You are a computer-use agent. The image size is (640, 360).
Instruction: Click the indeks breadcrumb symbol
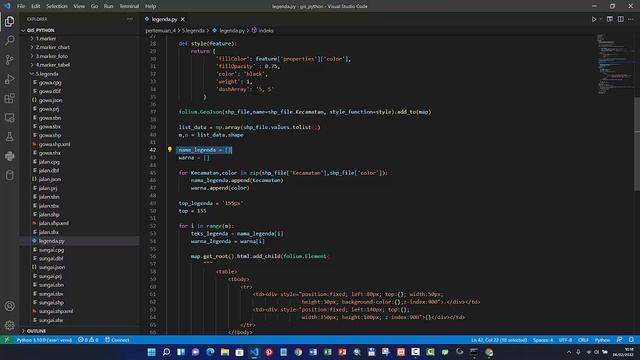pos(266,30)
